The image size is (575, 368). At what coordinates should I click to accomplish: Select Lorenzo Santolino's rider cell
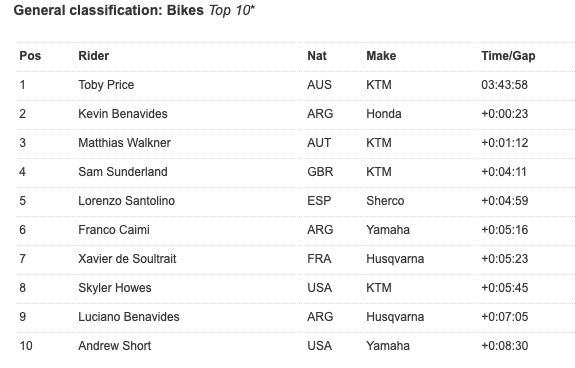pos(127,200)
